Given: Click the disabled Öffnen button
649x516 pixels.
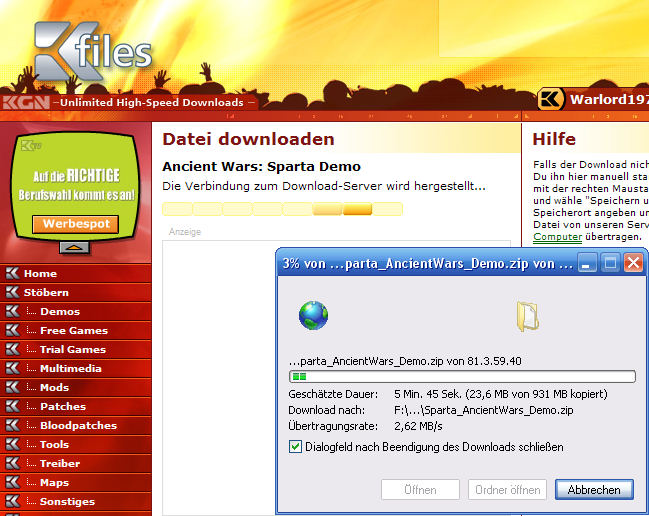Looking at the screenshot, I should click(x=420, y=490).
